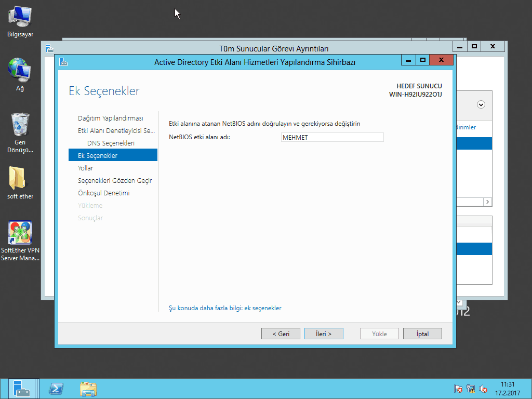Screen dimensions: 532x399
Task: Open Server Manager from the taskbar
Action: (21, 389)
